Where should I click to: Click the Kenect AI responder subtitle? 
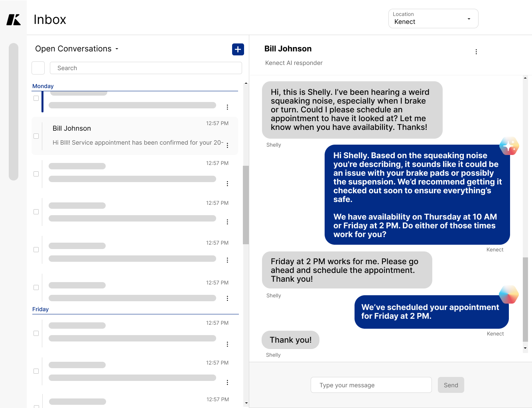294,63
